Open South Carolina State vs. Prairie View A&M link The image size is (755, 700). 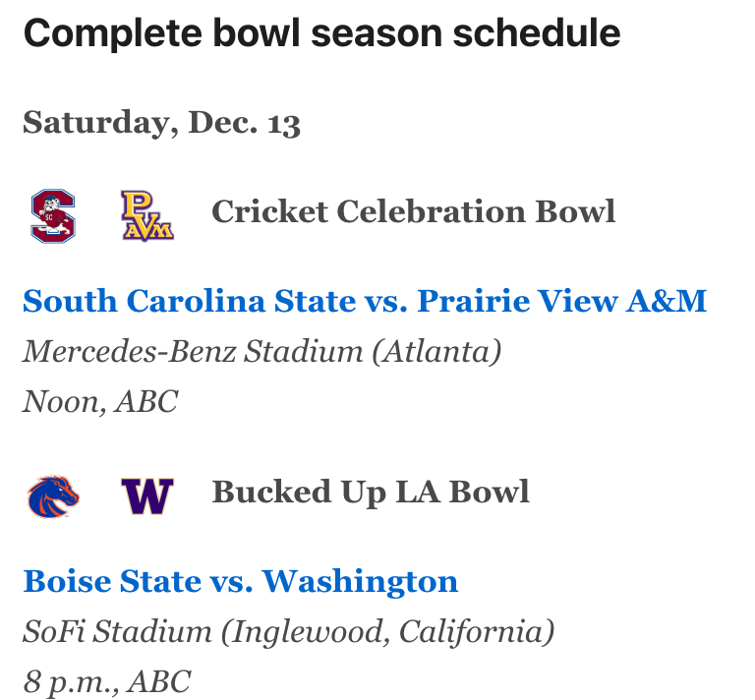point(365,300)
